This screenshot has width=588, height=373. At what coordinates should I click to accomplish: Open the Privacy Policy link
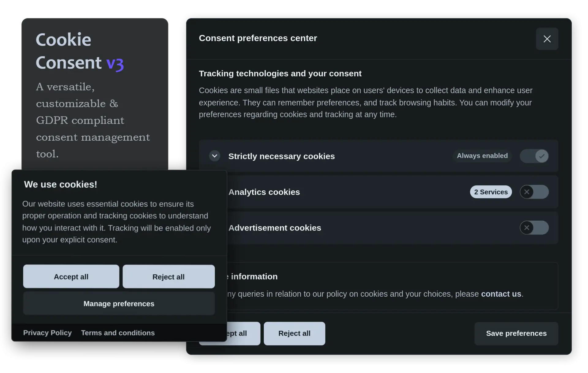coord(47,333)
